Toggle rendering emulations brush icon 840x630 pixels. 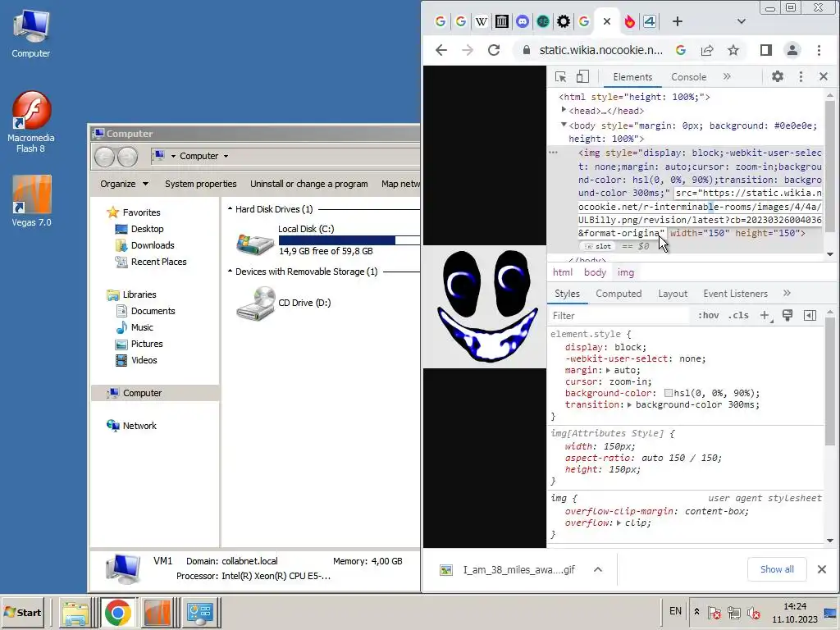787,316
